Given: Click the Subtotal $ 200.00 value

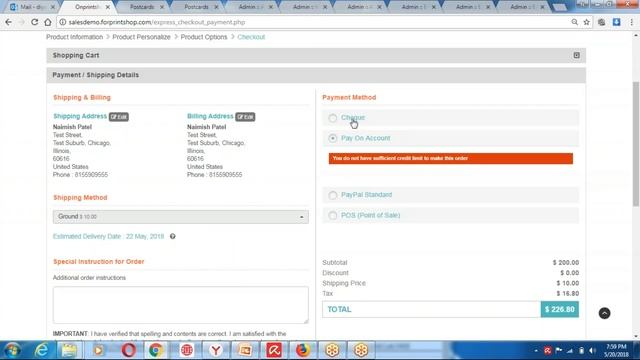Looking at the screenshot, I should pyautogui.click(x=566, y=262).
